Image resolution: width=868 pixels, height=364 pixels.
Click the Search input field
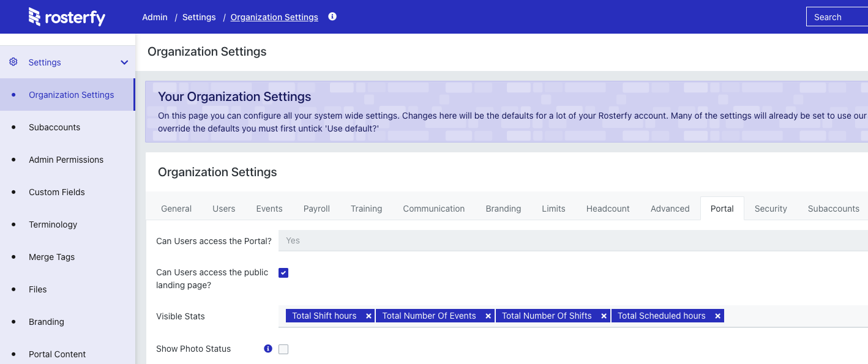(x=837, y=17)
